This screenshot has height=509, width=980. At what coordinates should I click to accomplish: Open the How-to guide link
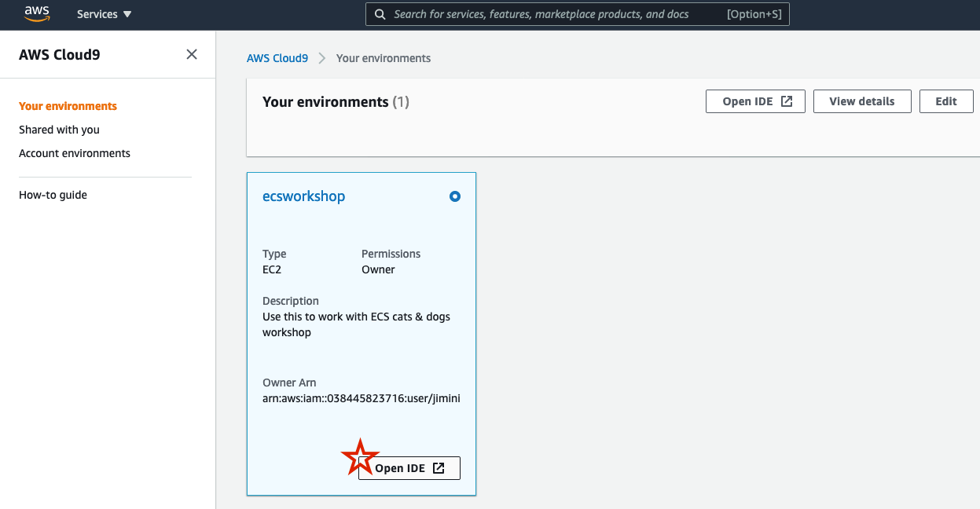[53, 195]
